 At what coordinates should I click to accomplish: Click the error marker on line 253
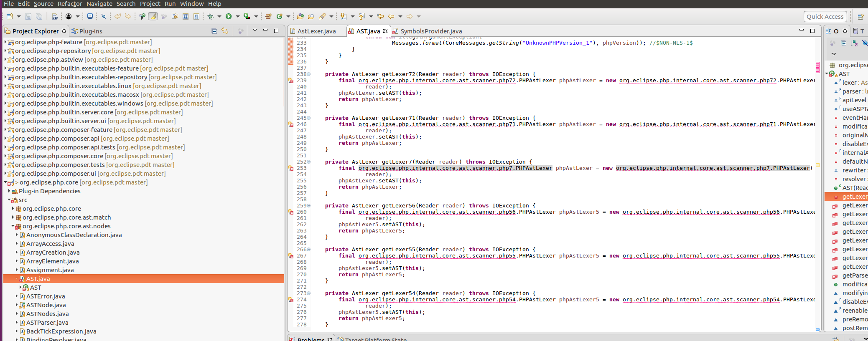(291, 168)
